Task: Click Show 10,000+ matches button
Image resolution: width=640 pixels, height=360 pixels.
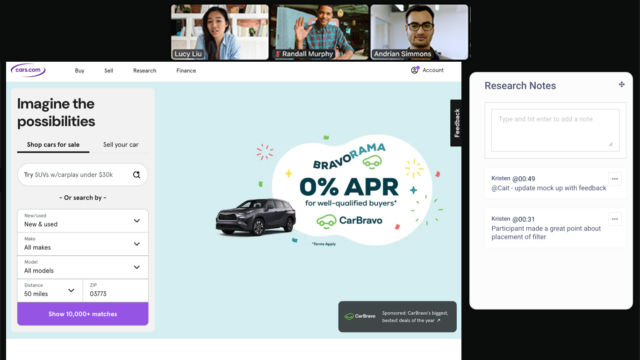Action: click(x=83, y=314)
